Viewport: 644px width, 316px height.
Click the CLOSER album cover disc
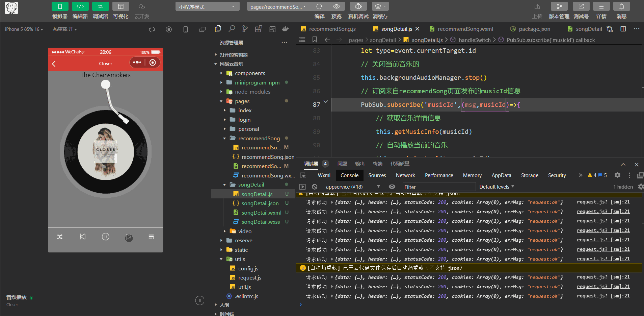[x=106, y=152]
